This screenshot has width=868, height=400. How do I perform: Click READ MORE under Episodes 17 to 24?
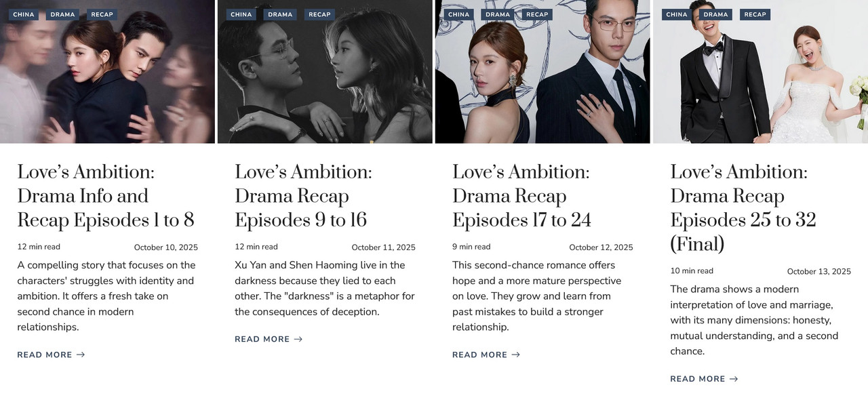tap(486, 355)
